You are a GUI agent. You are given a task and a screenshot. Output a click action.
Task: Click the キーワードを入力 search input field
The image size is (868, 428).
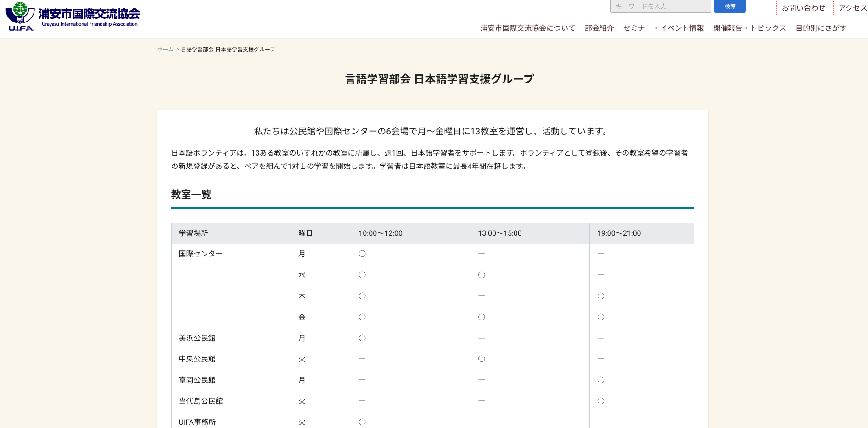[x=660, y=6]
